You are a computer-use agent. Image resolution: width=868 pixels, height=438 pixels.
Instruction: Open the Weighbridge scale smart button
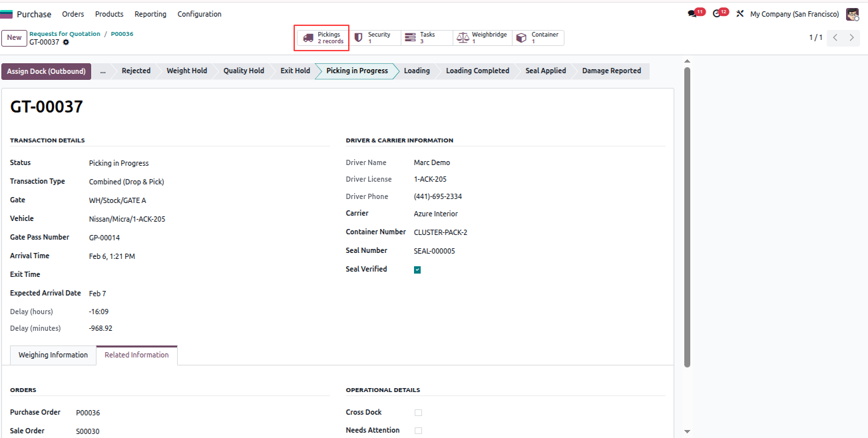[x=483, y=38]
